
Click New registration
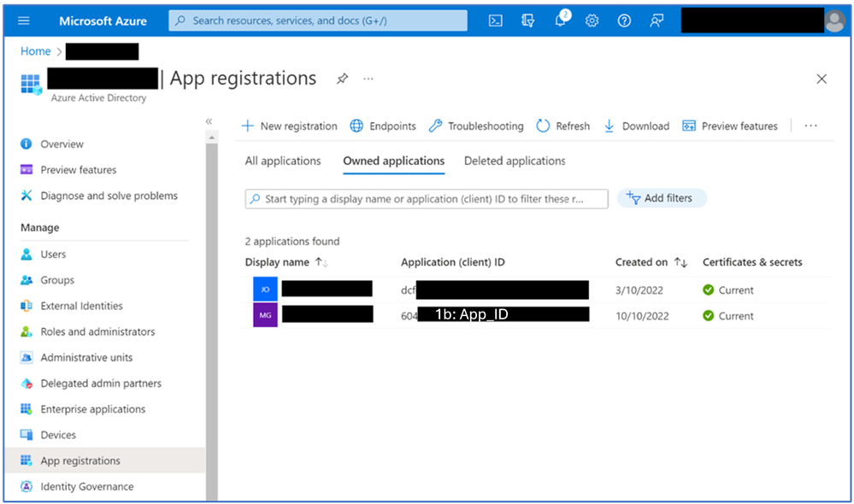[x=289, y=126]
